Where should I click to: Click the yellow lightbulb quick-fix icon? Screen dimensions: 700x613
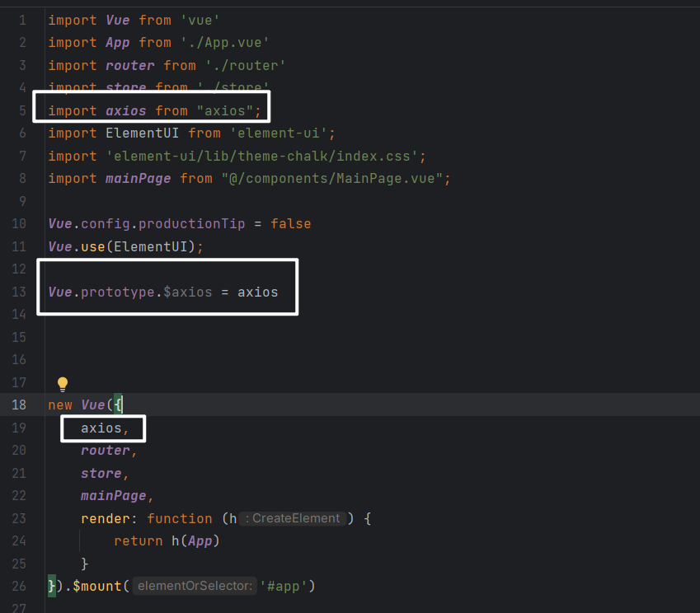(x=63, y=384)
